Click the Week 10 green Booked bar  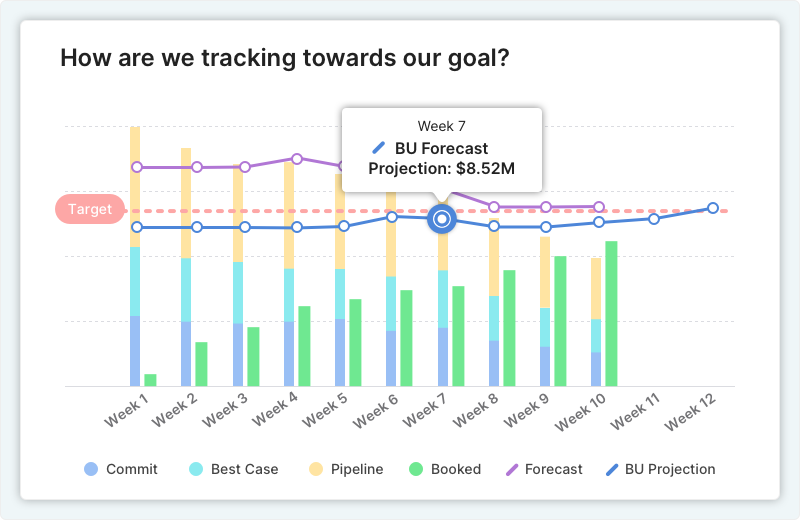pos(611,313)
